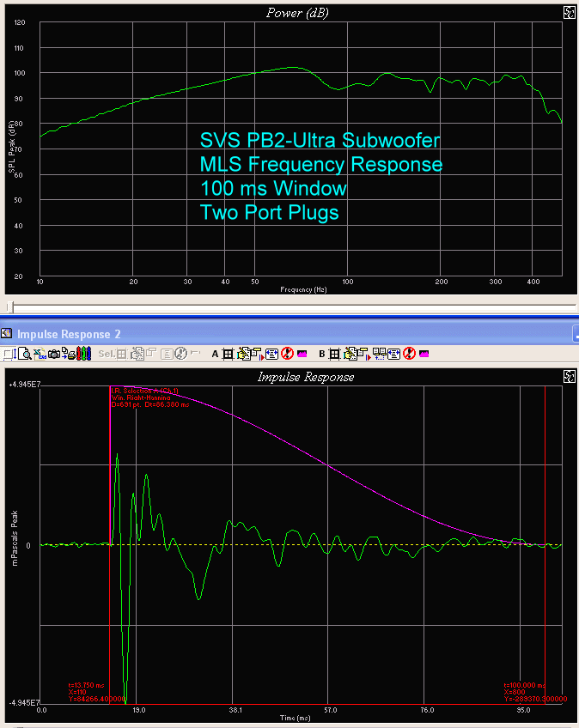The width and height of the screenshot is (579, 728).
Task: Open the magnifier zoom preview icon
Action: (x=25, y=355)
